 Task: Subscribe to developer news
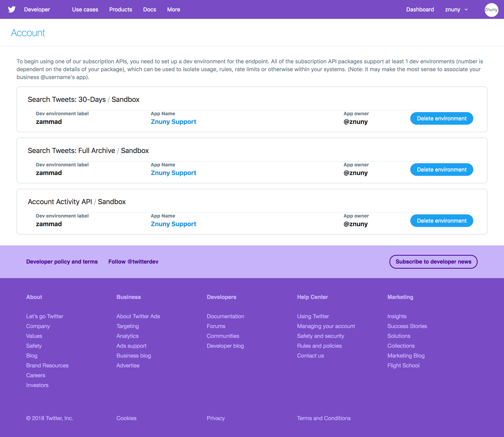433,262
